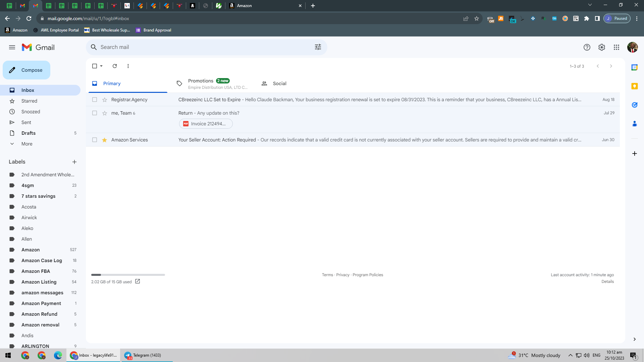Open the Windows Start menu
The image size is (644, 362).
(8, 355)
